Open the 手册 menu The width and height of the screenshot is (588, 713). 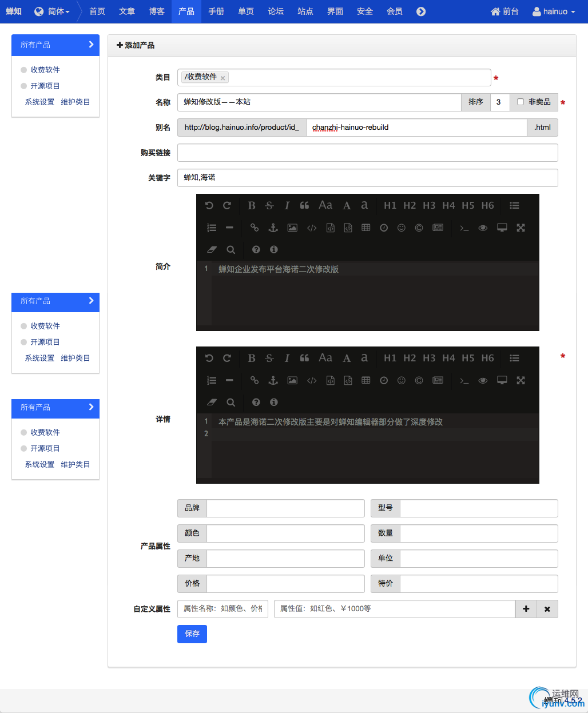pyautogui.click(x=216, y=11)
